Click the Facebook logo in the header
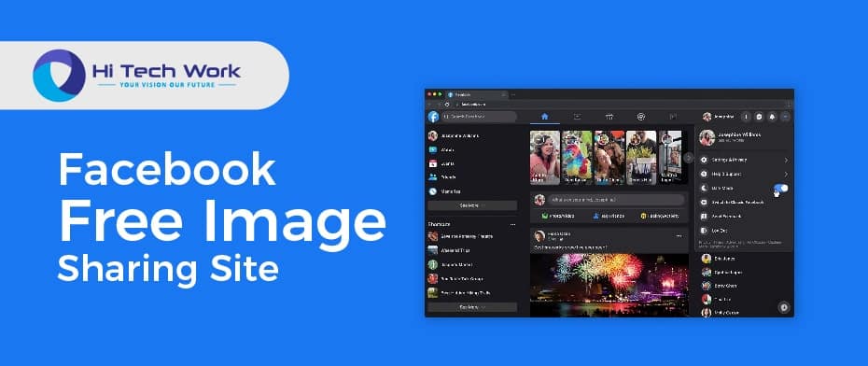 click(433, 117)
